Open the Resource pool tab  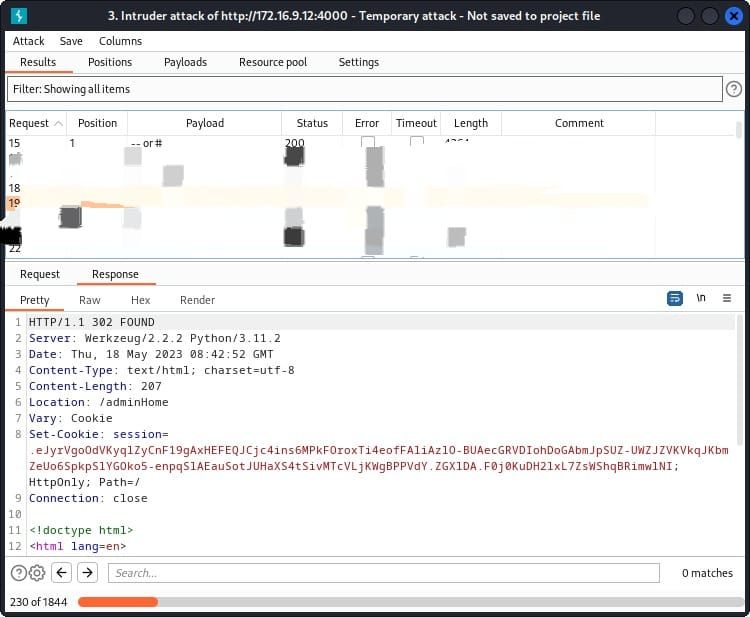[273, 62]
